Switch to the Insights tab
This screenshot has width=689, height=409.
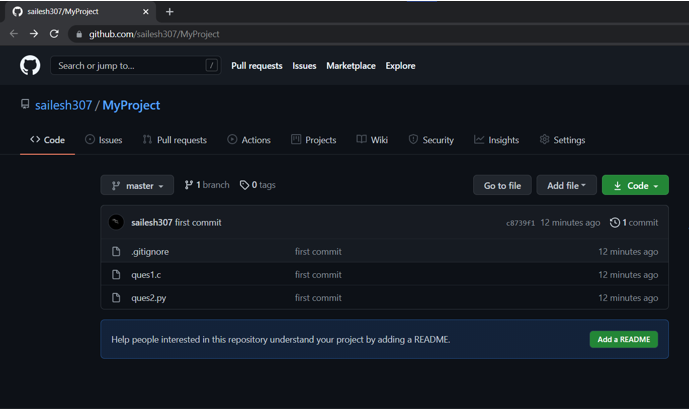[497, 140]
